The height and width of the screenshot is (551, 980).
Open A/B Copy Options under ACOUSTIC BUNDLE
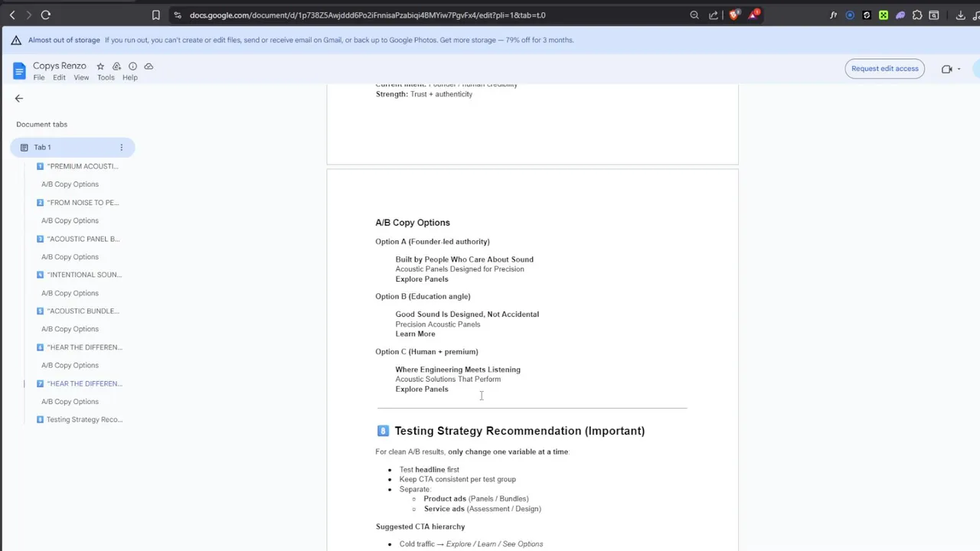[x=70, y=329]
